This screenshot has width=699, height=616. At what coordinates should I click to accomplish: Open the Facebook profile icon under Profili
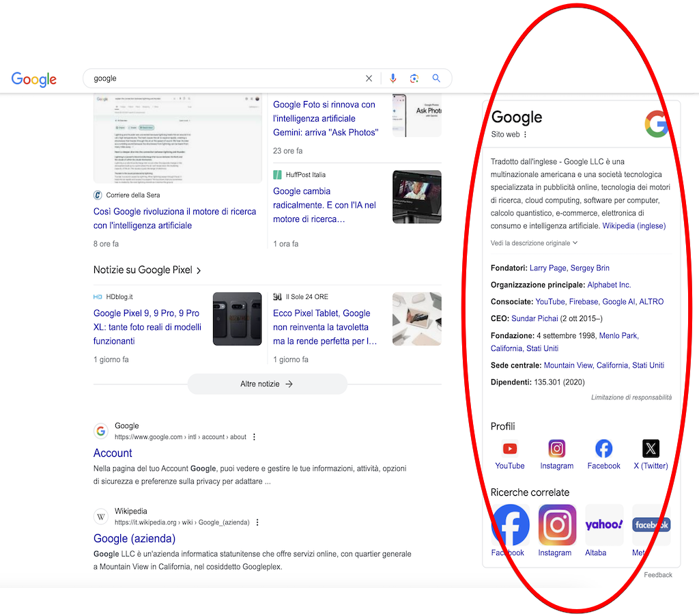(603, 448)
